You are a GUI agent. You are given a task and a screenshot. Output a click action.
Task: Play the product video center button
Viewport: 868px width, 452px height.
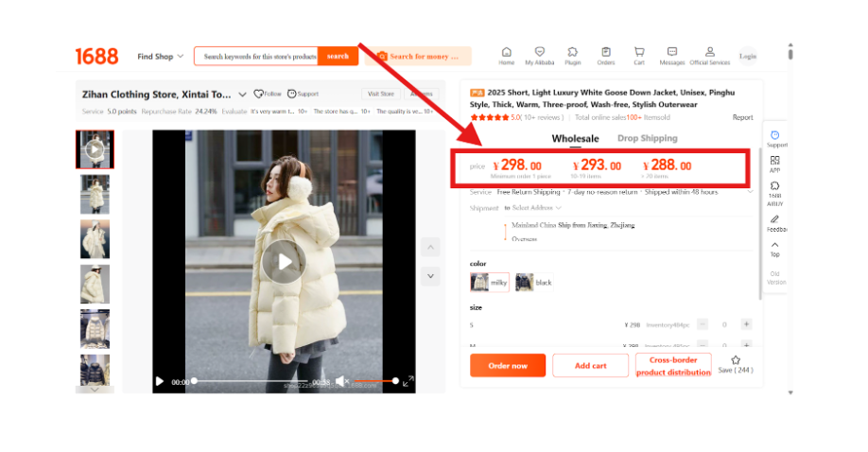coord(284,261)
